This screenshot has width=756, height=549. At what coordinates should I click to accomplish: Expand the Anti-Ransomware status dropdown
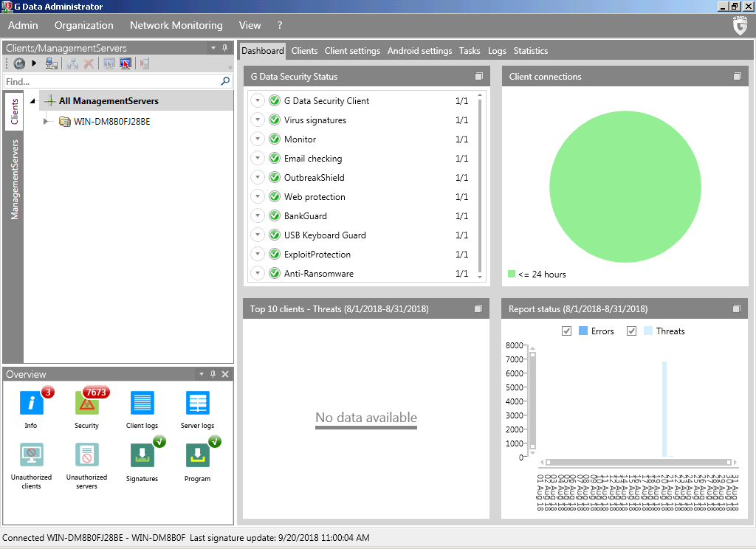click(257, 274)
